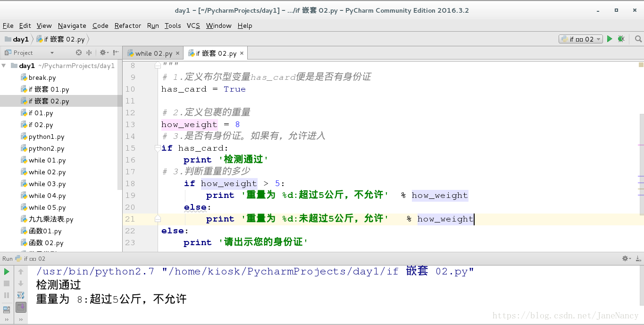Show more Run panel left actions

coord(7,320)
